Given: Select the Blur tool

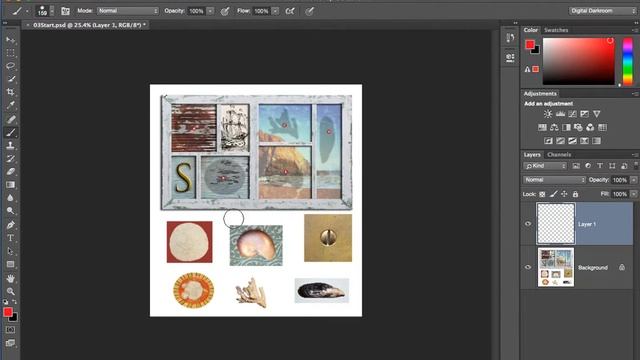Looking at the screenshot, I should 11,198.
